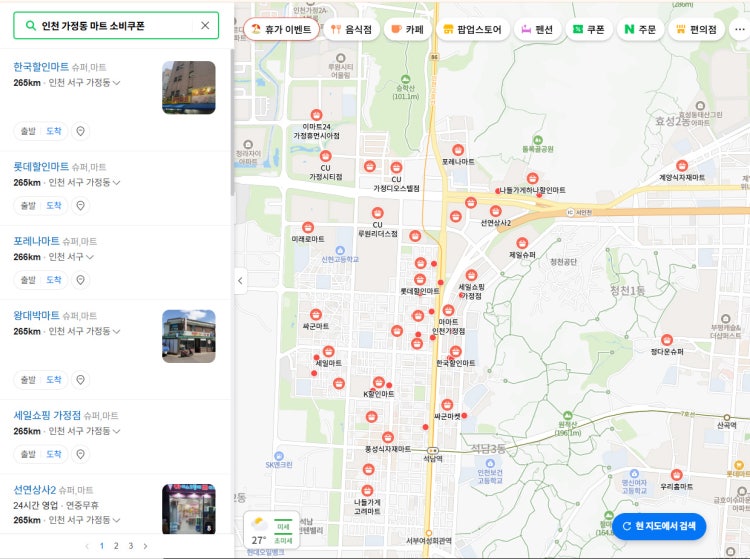
Task: Collapse the results side panel arrow
Action: click(x=240, y=281)
